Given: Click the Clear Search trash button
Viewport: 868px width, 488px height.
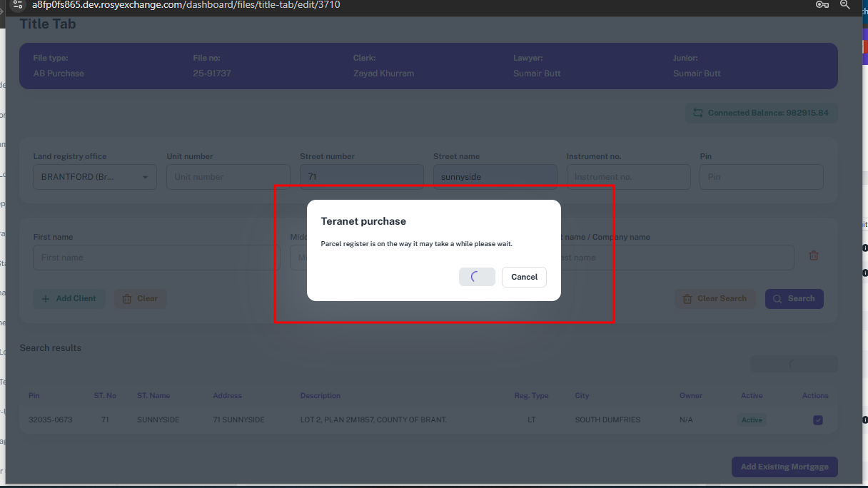Looking at the screenshot, I should [715, 298].
